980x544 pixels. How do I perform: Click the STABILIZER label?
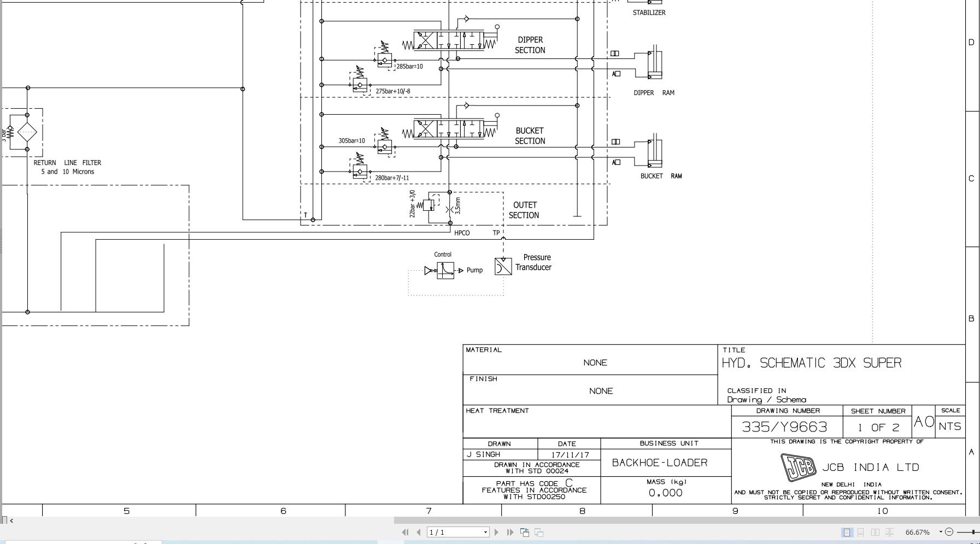(x=649, y=13)
